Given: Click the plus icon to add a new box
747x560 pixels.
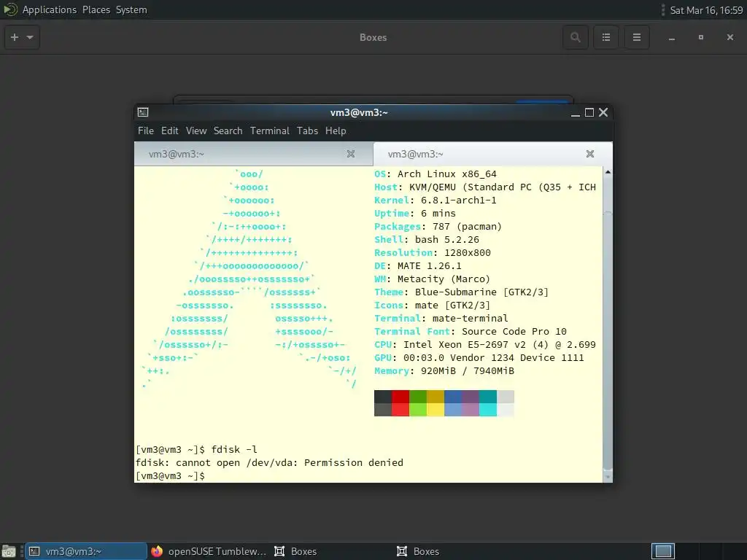Looking at the screenshot, I should [x=15, y=37].
